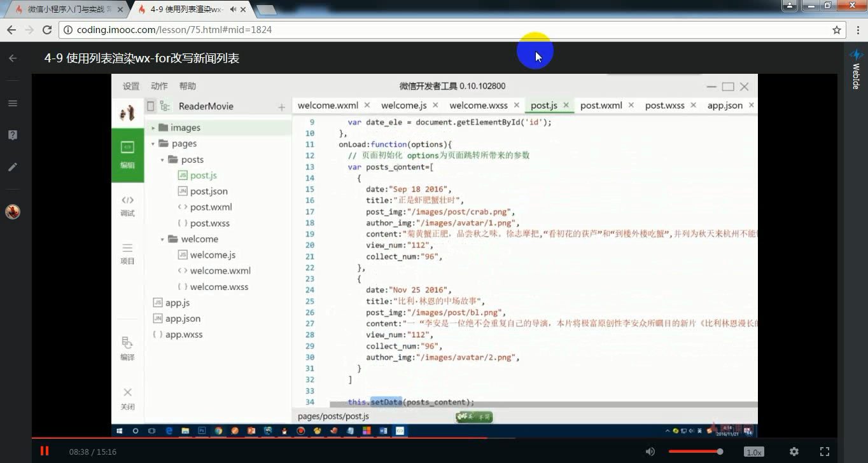Open Photoshop from the recorded taskbar
Viewport: 868px width, 463px height.
point(202,431)
